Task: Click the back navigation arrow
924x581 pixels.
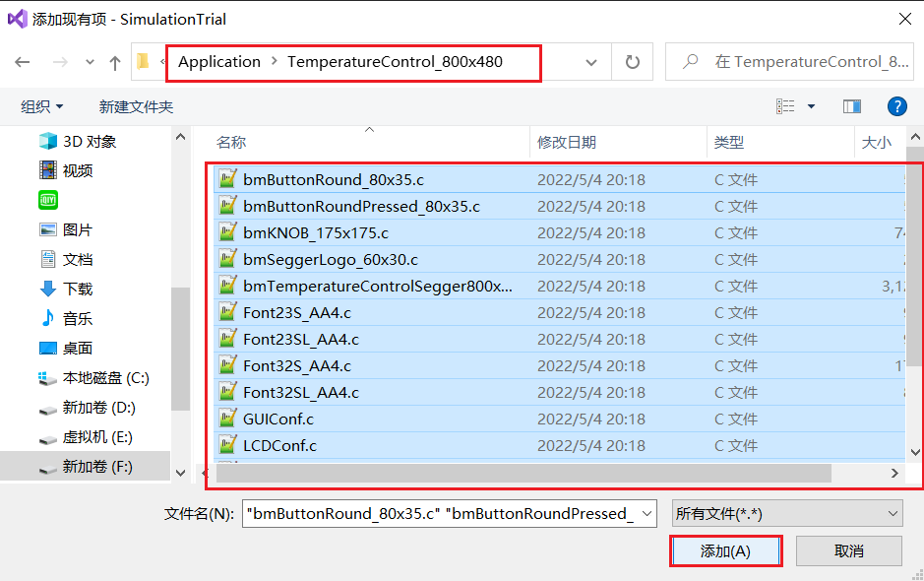Action: click(x=22, y=62)
